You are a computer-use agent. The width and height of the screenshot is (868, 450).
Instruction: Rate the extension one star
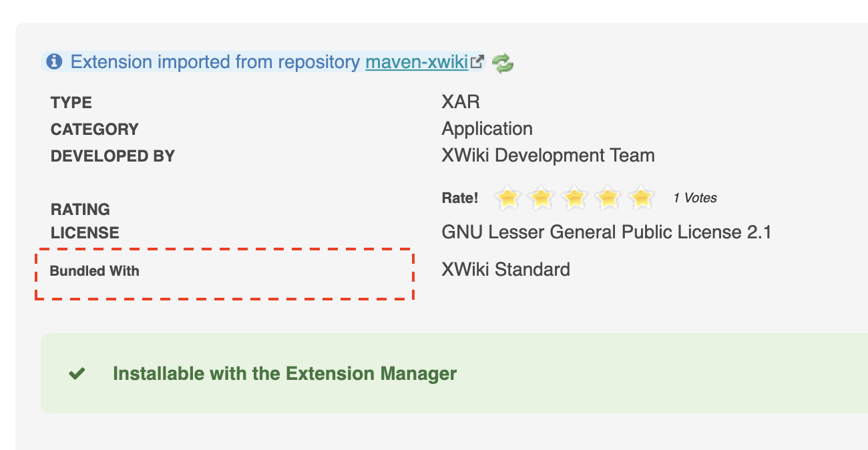point(508,198)
